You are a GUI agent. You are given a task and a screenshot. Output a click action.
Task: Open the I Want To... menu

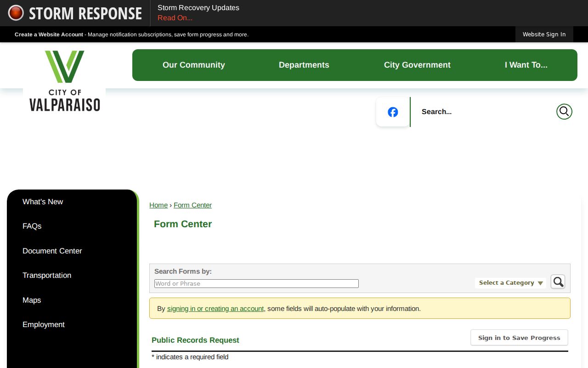(526, 65)
